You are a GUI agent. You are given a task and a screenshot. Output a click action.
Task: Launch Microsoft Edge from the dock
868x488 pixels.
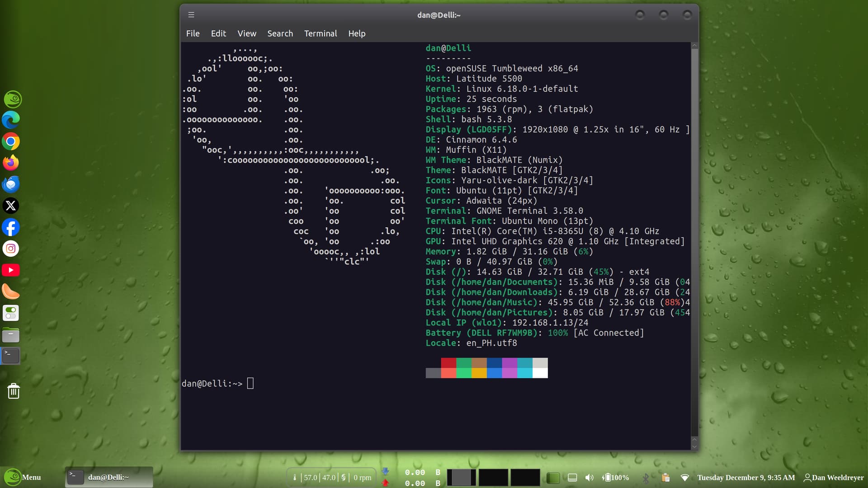[x=11, y=120]
